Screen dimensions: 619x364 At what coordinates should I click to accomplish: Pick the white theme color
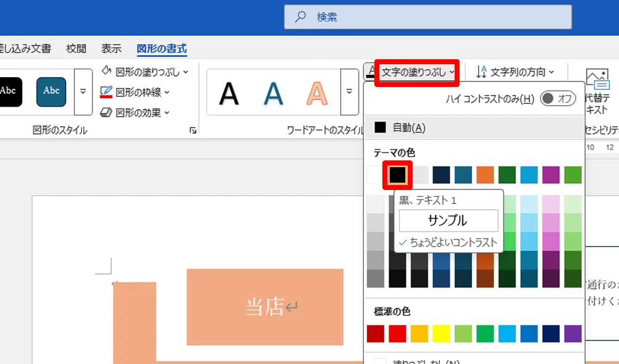[375, 175]
